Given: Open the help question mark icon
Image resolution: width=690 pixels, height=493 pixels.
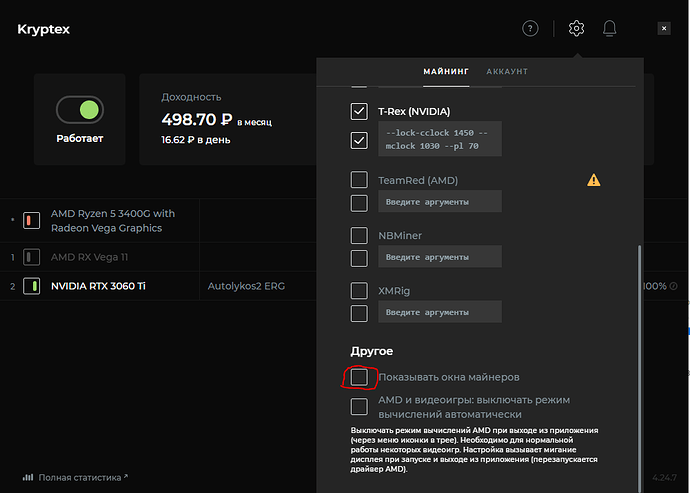Looking at the screenshot, I should 530,29.
